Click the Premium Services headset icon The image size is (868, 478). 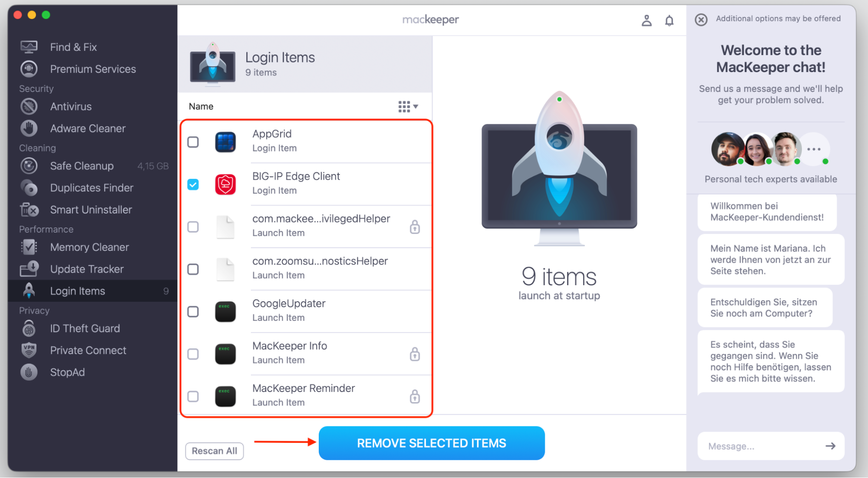[29, 69]
